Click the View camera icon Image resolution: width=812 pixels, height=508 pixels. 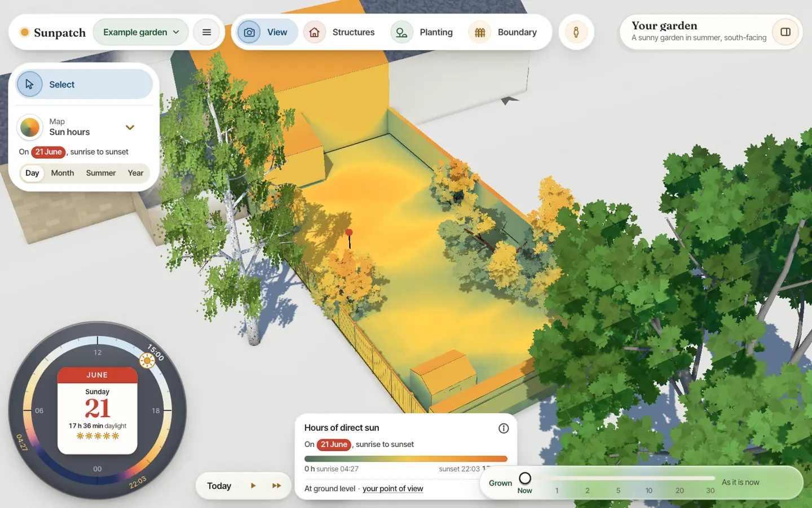click(249, 32)
